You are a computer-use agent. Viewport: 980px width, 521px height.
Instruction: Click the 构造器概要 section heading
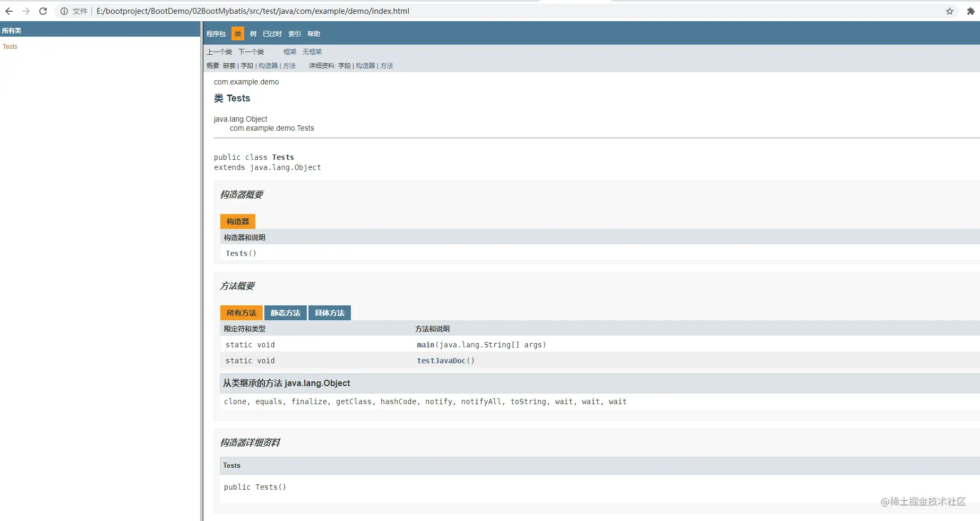point(242,194)
